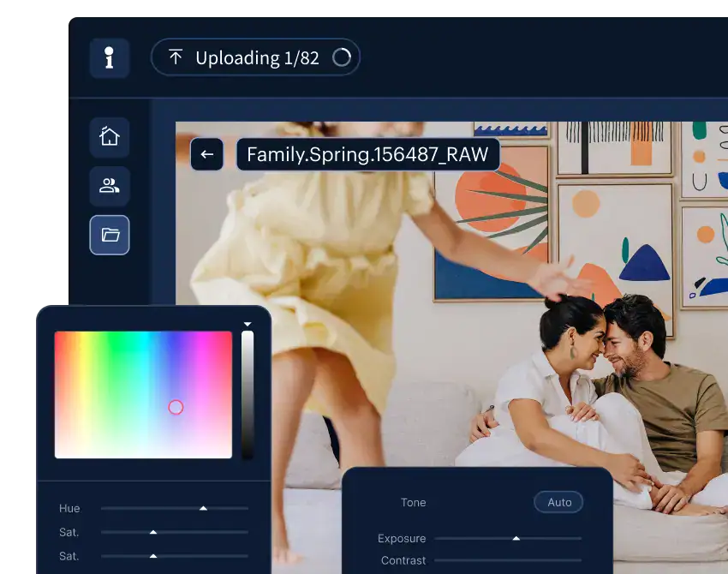728x574 pixels.
Task: Open the Uploading 1/82 status pill
Action: (255, 57)
